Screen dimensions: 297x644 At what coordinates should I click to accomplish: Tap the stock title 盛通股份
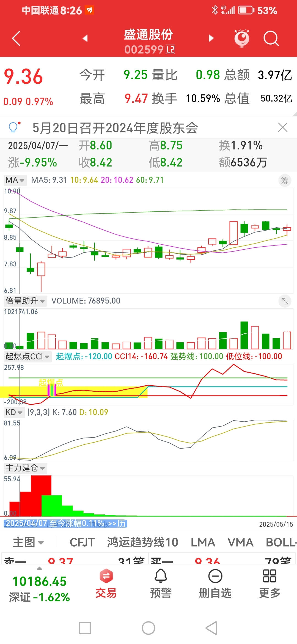[148, 35]
